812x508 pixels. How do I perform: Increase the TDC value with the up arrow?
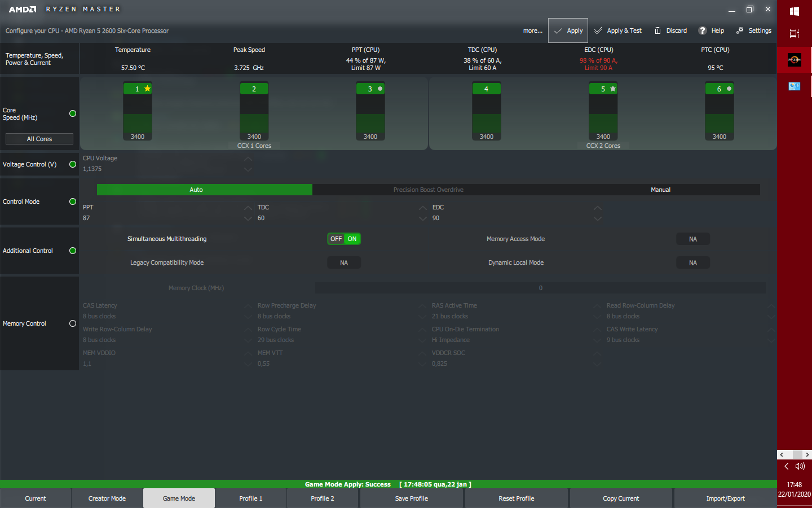point(423,208)
